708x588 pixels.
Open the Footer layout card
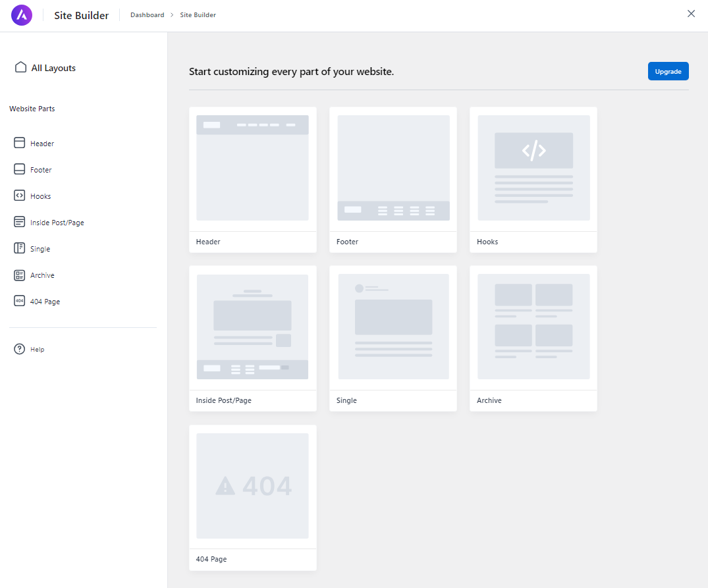tap(393, 179)
